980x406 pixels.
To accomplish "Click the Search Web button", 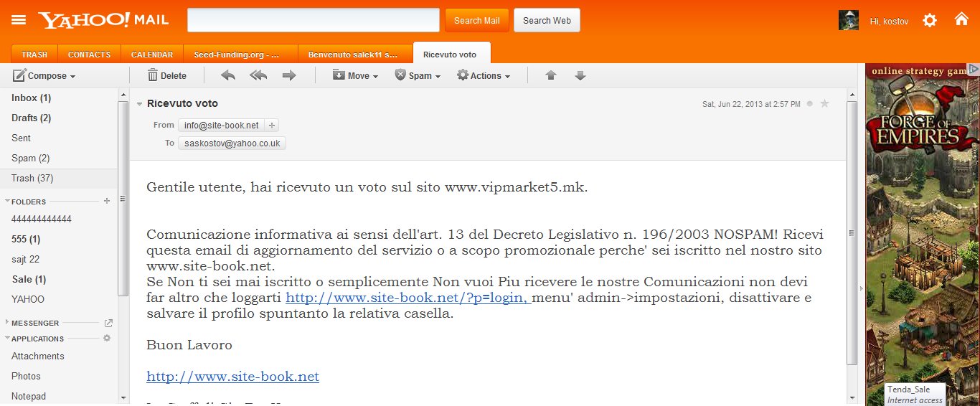I will pyautogui.click(x=547, y=21).
